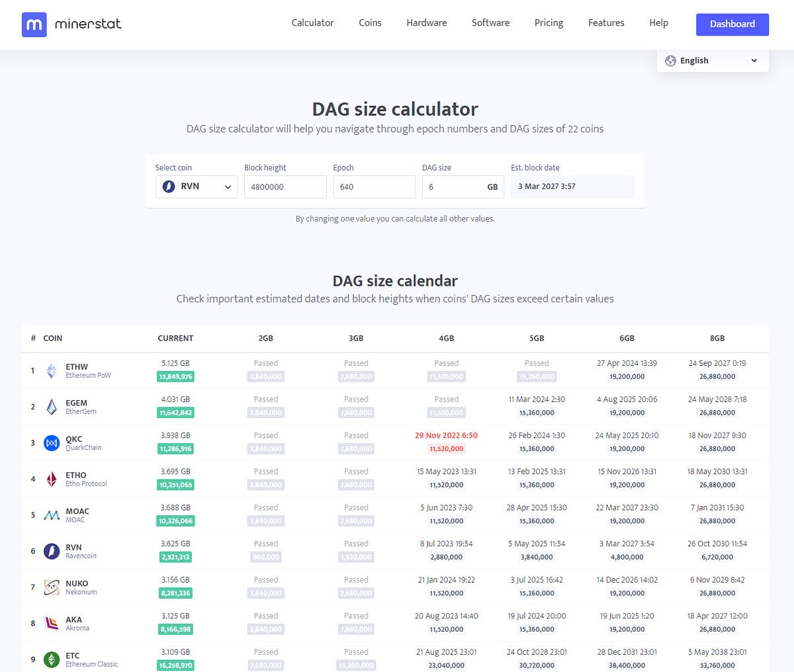Screen dimensions: 794x672
Task: Click the Dashboard button
Action: [732, 24]
